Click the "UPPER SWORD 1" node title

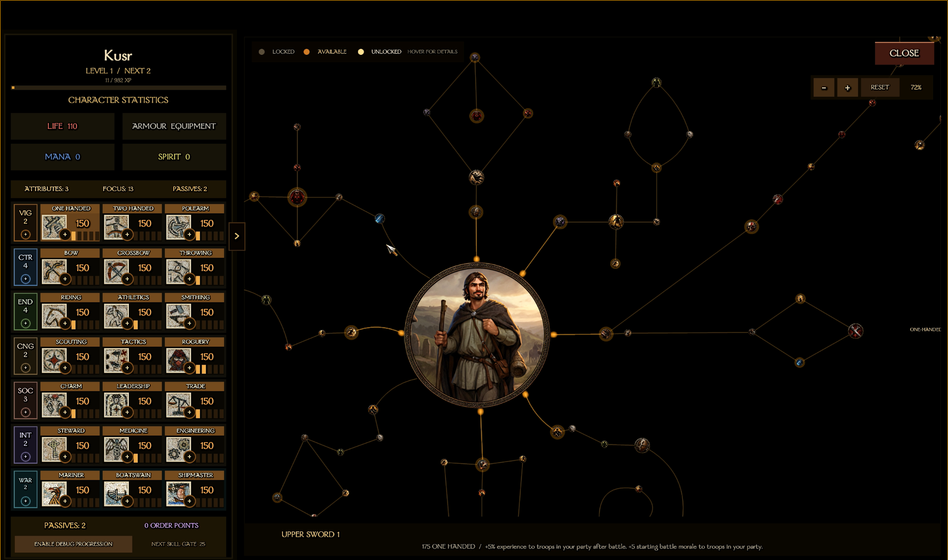pyautogui.click(x=311, y=534)
